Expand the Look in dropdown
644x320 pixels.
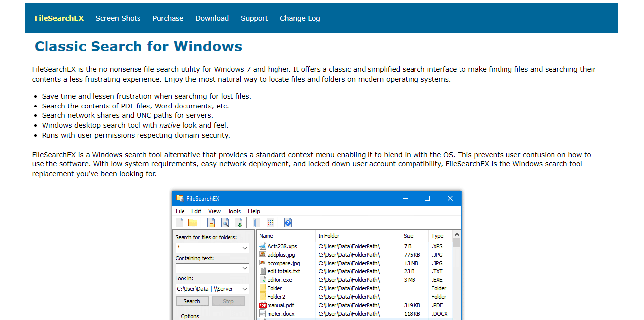(x=245, y=289)
